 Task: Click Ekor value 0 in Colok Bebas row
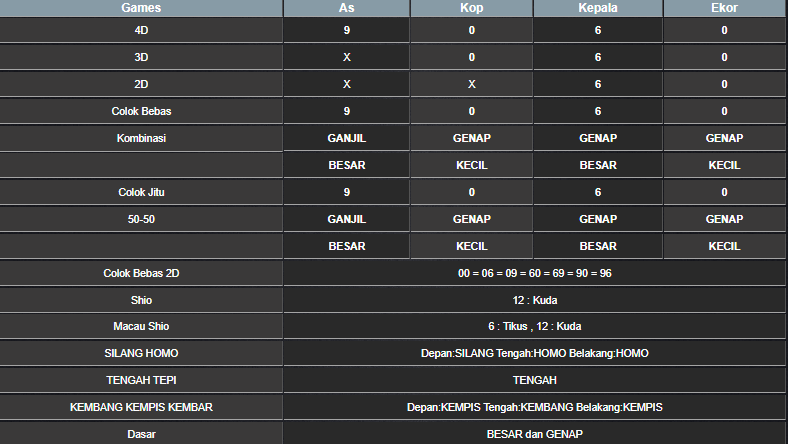(725, 111)
